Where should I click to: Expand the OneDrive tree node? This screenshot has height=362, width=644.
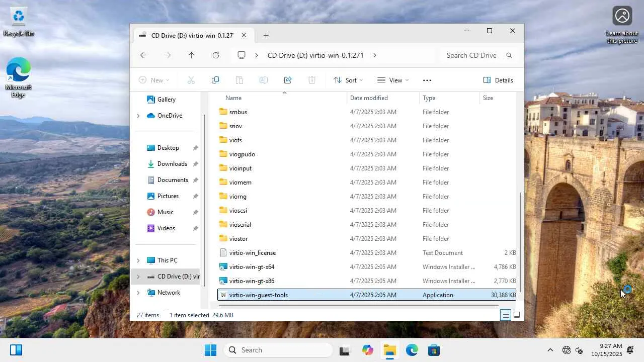138,116
